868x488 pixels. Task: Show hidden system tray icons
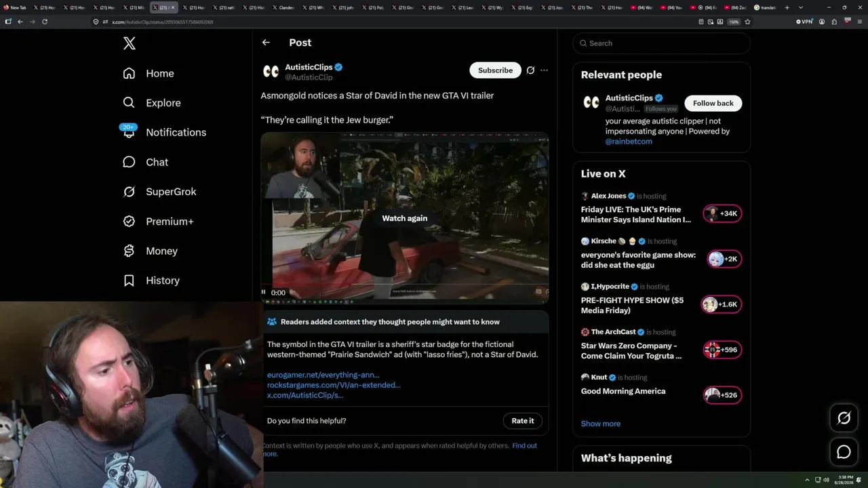click(x=807, y=480)
